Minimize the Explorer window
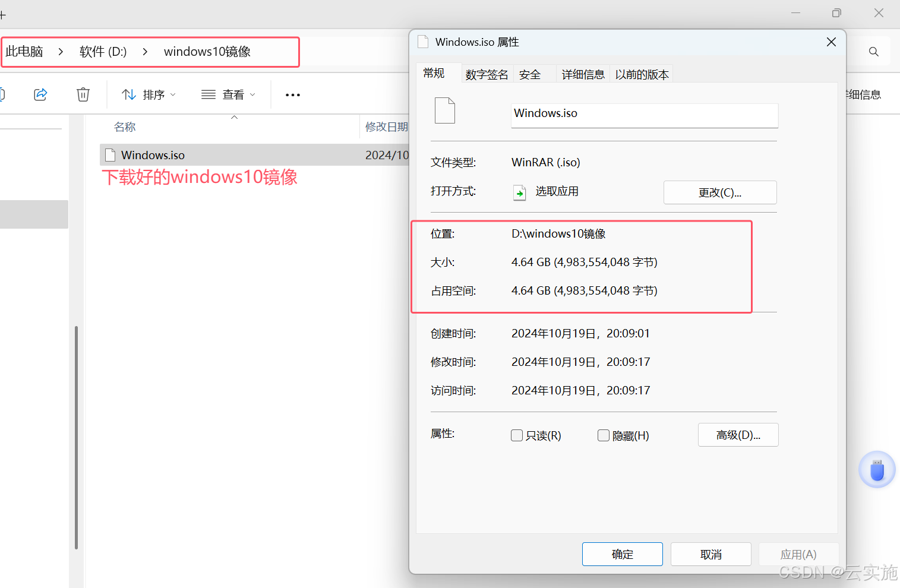 [x=796, y=13]
